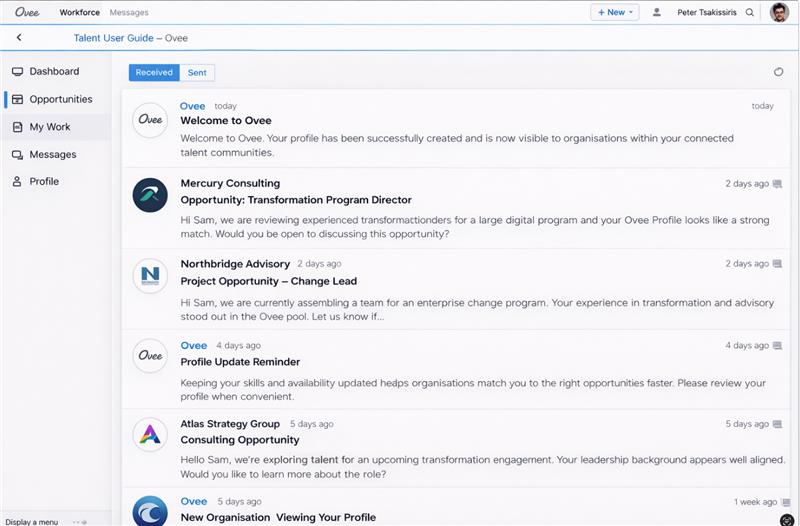The height and width of the screenshot is (526, 800).
Task: Click the Profile person icon in sidebar
Action: pyautogui.click(x=17, y=182)
